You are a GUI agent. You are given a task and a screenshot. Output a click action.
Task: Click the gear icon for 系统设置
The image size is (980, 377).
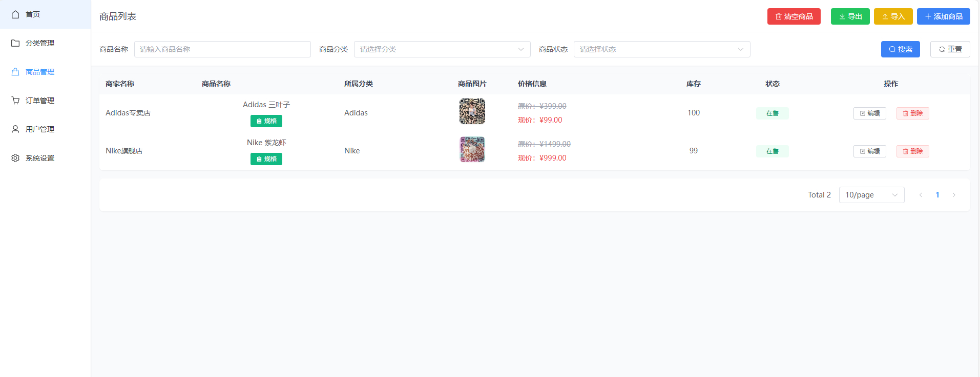click(15, 158)
